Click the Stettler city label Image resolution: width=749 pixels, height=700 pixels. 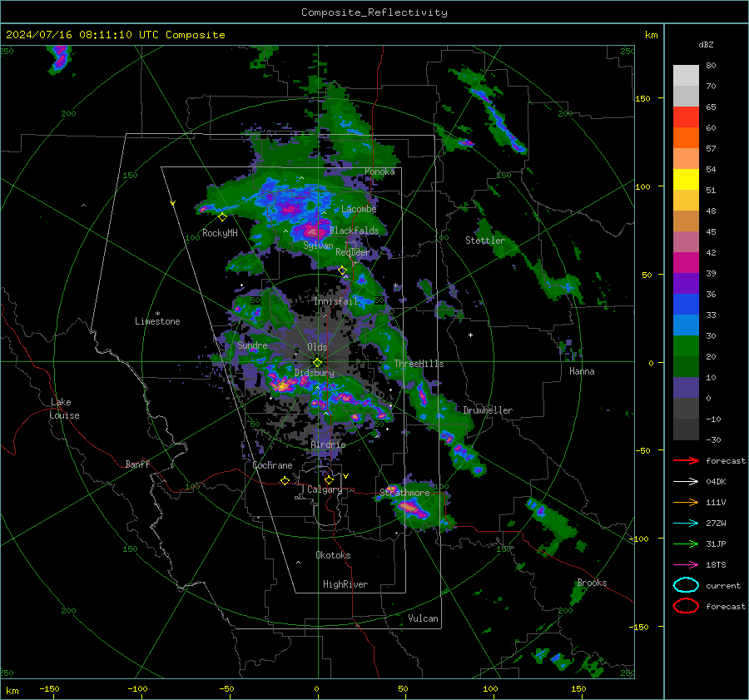point(485,241)
